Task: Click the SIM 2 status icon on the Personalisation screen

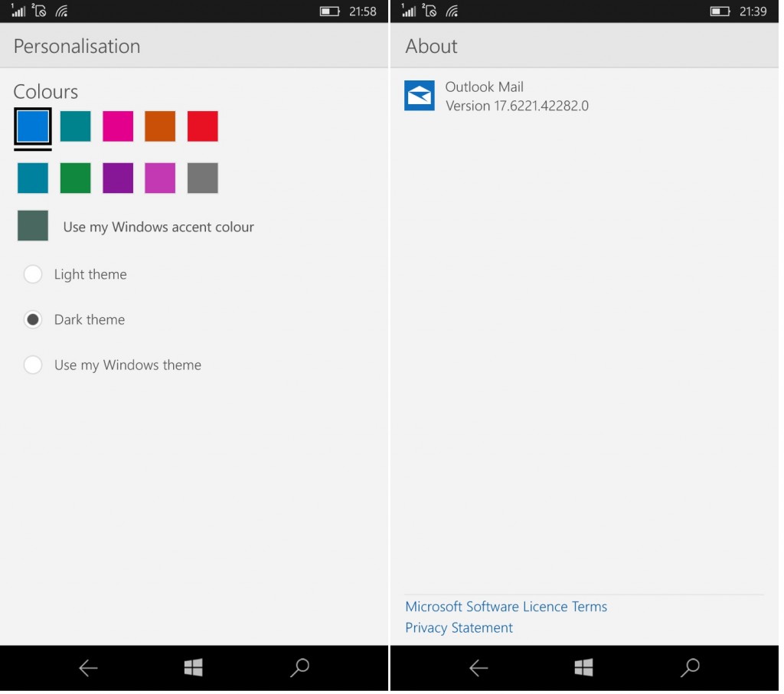Action: 39,11
